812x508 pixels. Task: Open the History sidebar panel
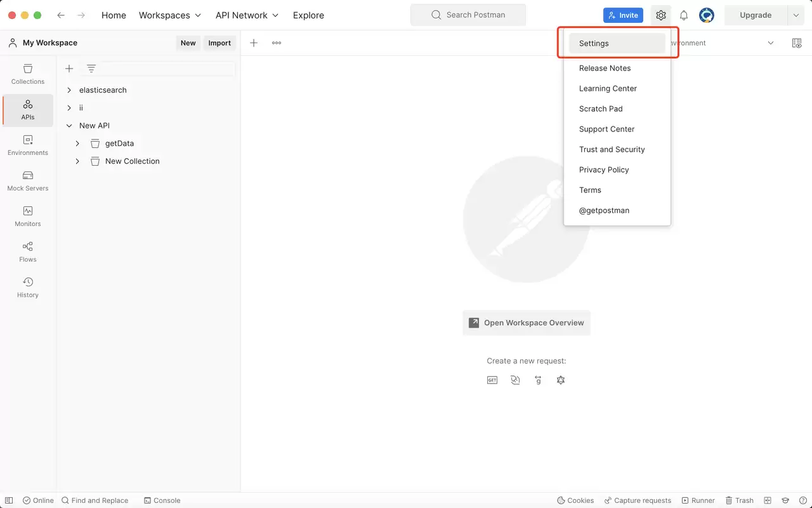click(28, 287)
